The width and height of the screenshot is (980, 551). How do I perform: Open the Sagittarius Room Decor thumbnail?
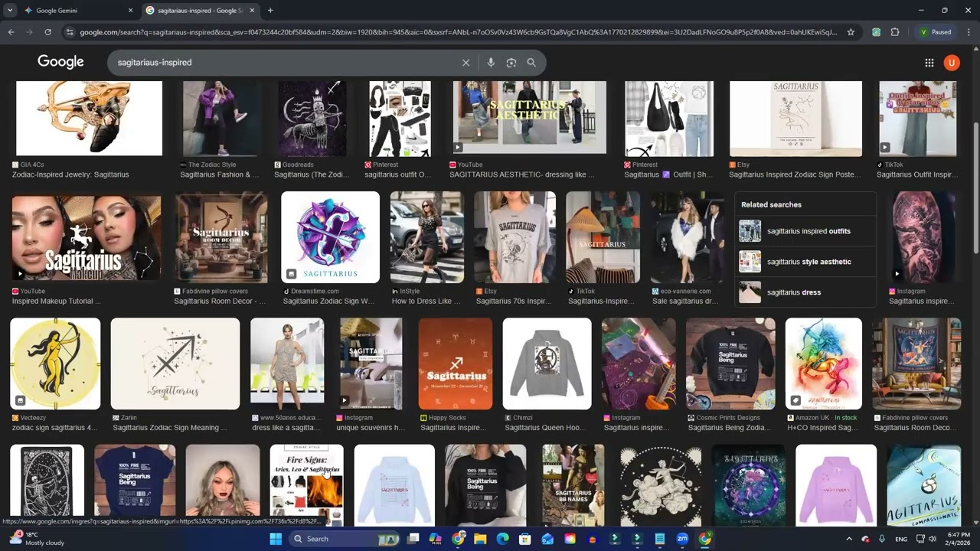[x=220, y=237]
